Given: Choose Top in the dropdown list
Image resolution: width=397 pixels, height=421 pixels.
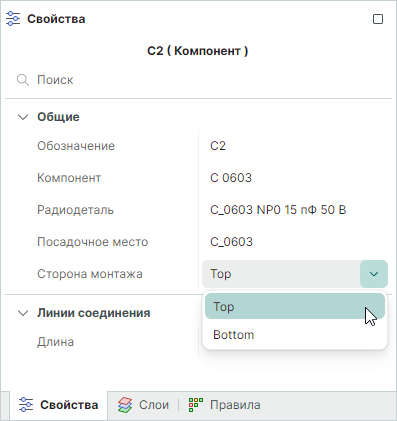Looking at the screenshot, I should (295, 306).
